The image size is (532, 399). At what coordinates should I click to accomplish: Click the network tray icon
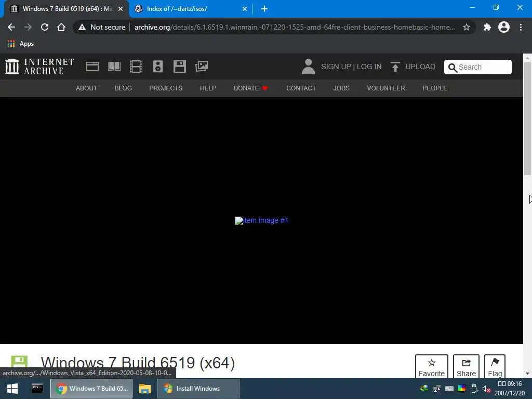436,389
